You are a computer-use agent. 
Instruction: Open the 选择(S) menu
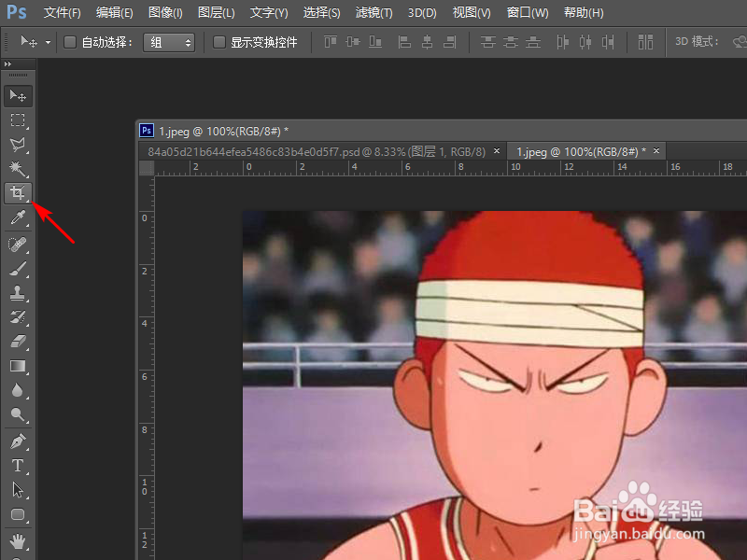pyautogui.click(x=321, y=13)
